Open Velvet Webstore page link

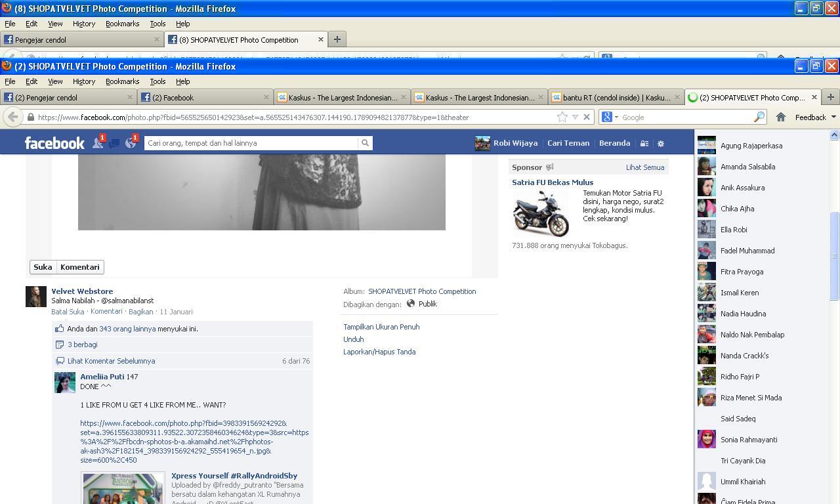(x=82, y=291)
